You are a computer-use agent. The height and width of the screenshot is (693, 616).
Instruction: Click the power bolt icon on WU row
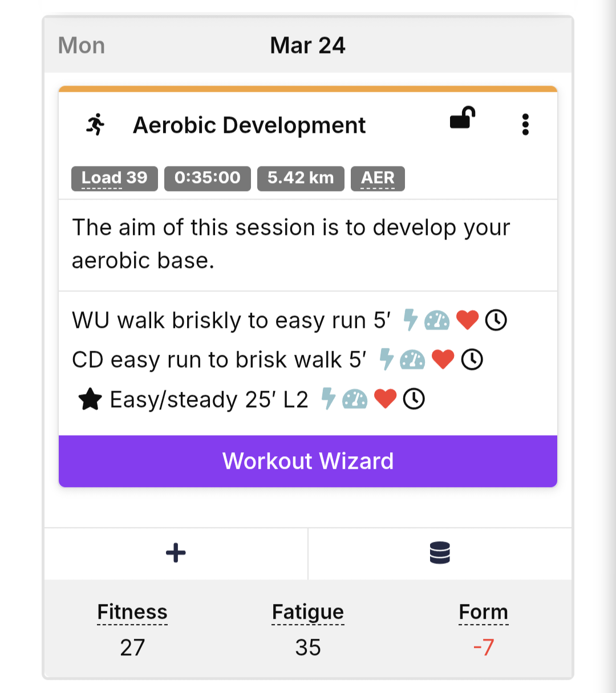(410, 320)
